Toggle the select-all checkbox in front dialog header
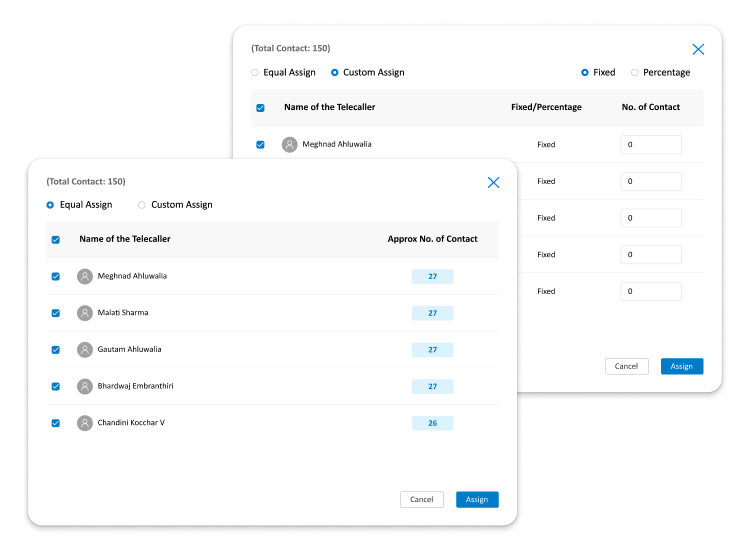 pyautogui.click(x=56, y=240)
